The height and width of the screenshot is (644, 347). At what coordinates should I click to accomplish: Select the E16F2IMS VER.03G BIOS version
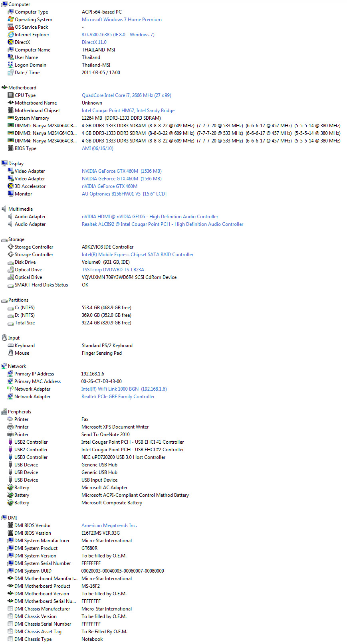[101, 533]
